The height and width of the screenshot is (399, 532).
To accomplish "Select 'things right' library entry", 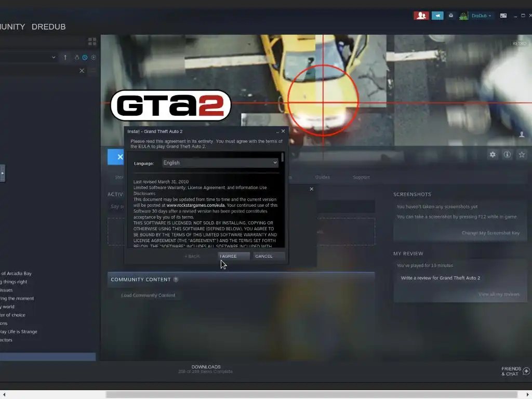I will 14,282.
